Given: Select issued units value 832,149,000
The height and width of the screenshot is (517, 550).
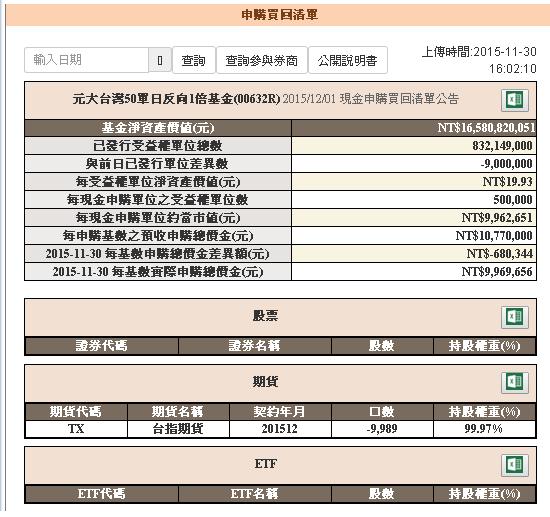Looking at the screenshot, I should pos(502,146).
